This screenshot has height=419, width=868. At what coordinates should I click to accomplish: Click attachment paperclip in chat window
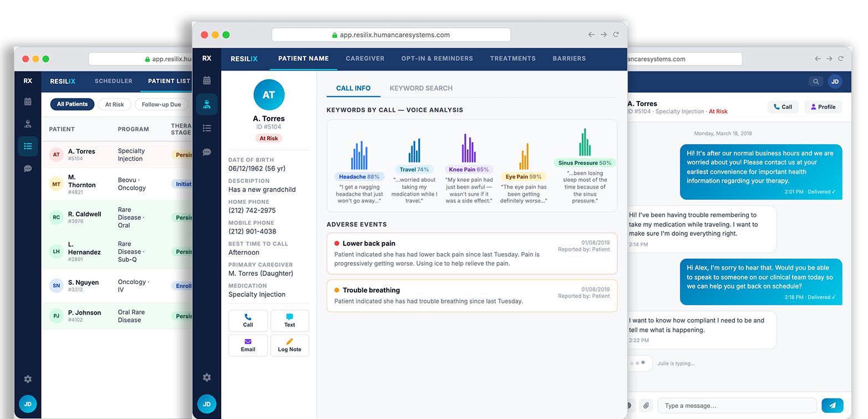(x=646, y=406)
